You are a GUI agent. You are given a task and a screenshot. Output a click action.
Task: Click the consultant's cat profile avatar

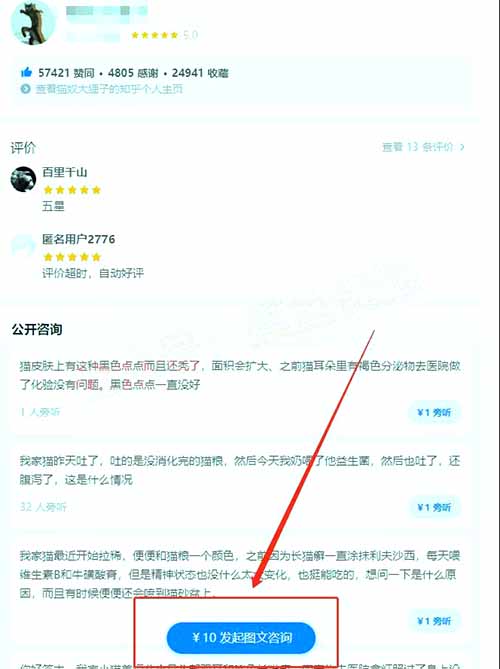click(x=33, y=22)
